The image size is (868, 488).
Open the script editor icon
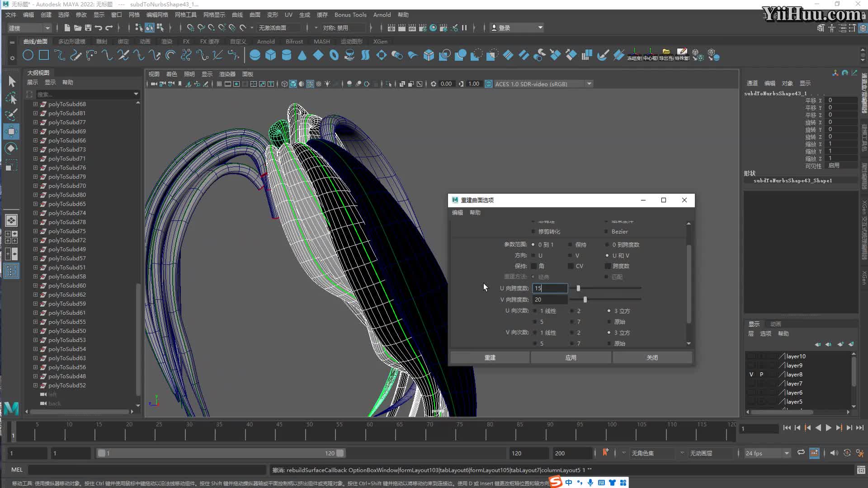(x=861, y=470)
